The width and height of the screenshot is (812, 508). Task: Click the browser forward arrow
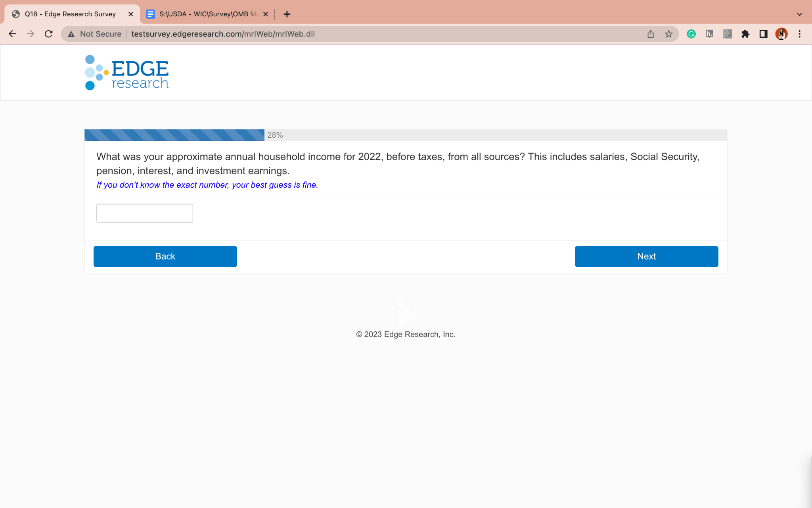coord(31,34)
